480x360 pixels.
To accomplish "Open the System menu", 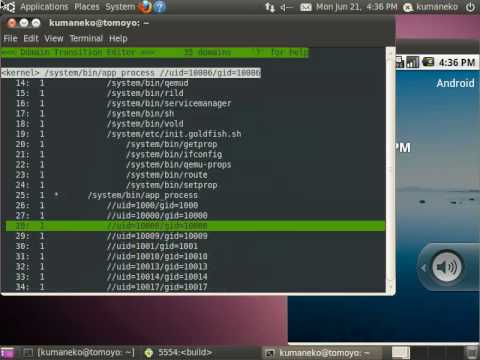I will coord(120,7).
